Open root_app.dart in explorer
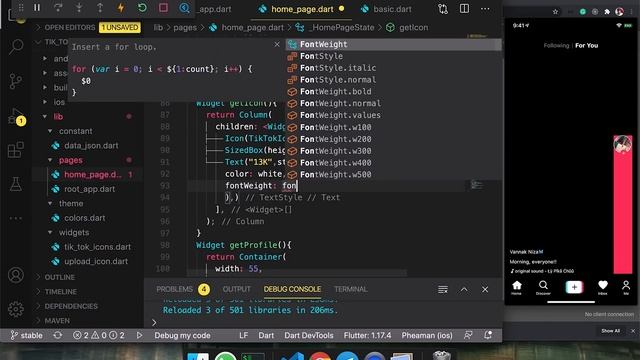Viewport: 640px width, 360px height. (89, 189)
